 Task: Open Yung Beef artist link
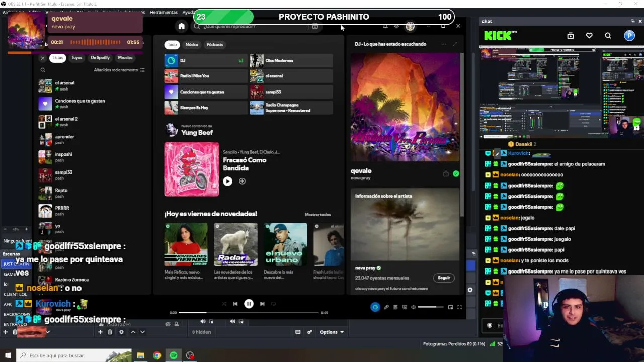197,133
